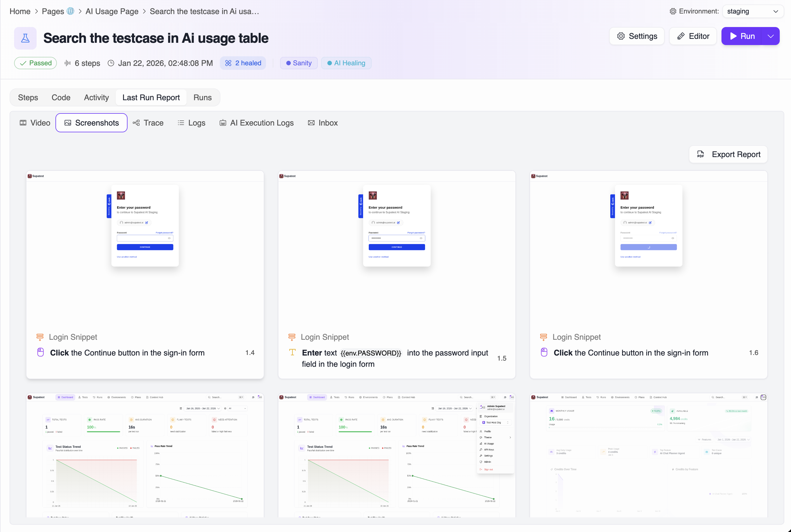The height and width of the screenshot is (532, 791).
Task: Open the AI Execution Logs view
Action: [257, 123]
